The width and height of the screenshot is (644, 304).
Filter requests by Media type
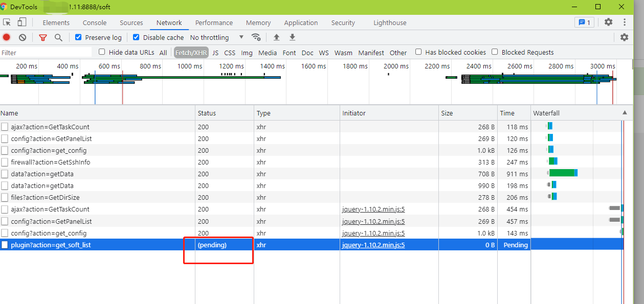tap(268, 53)
